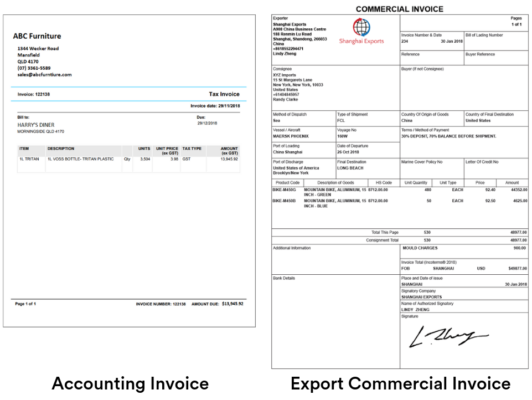
Task: Click the "INVOICE NUMBER: 122138" footer text
Action: click(x=161, y=304)
